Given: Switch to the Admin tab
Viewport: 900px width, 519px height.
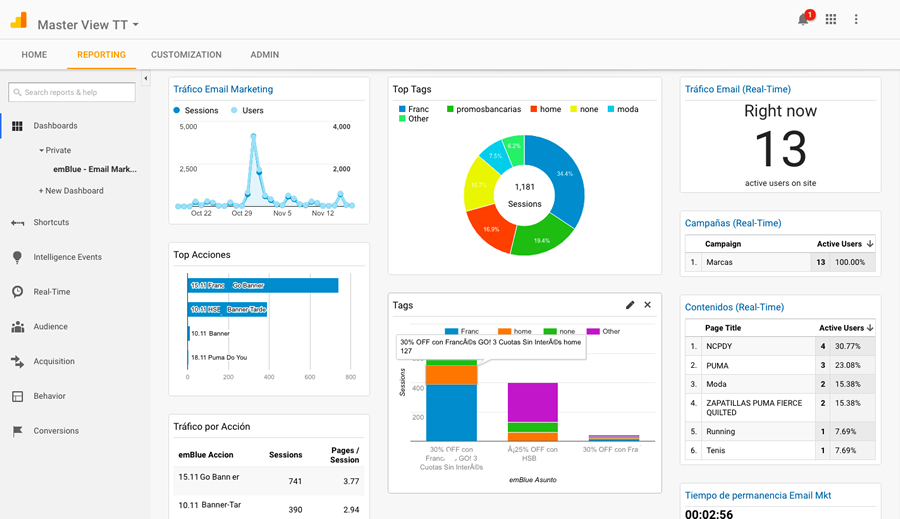Looking at the screenshot, I should pyautogui.click(x=264, y=55).
